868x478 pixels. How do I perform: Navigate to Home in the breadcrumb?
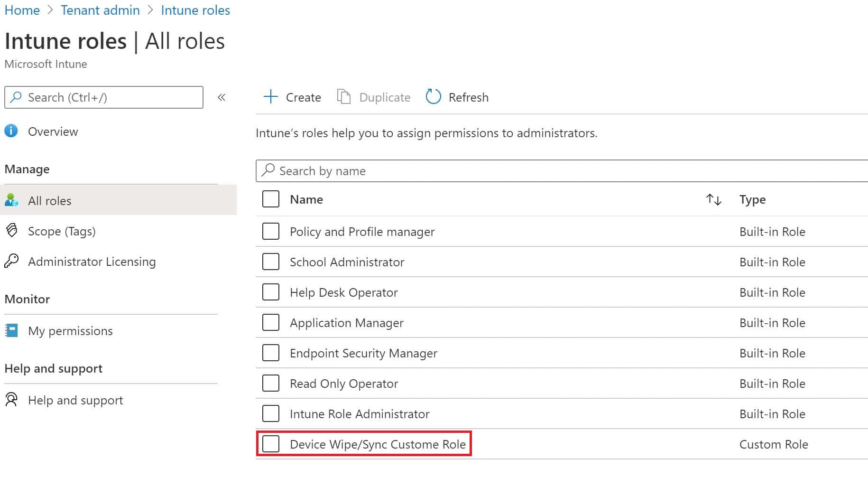pyautogui.click(x=22, y=9)
